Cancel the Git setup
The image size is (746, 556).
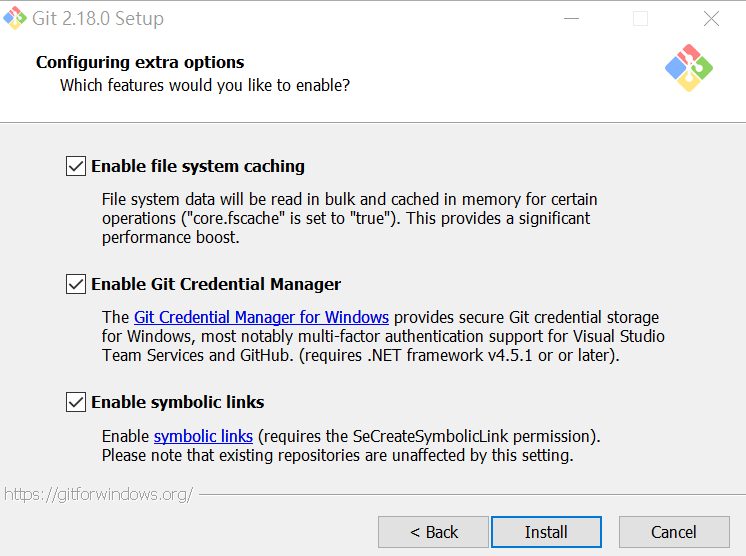pyautogui.click(x=673, y=532)
